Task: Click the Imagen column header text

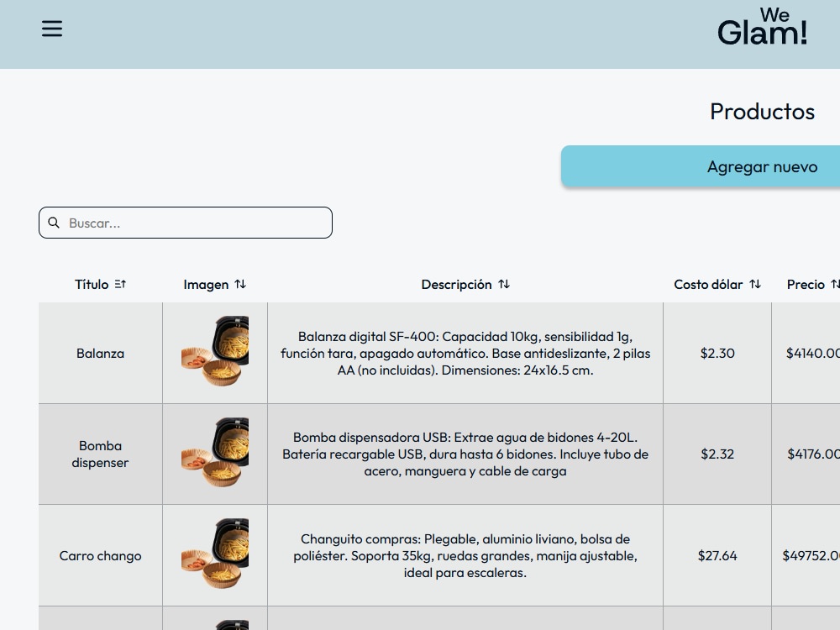Action: [x=206, y=285]
